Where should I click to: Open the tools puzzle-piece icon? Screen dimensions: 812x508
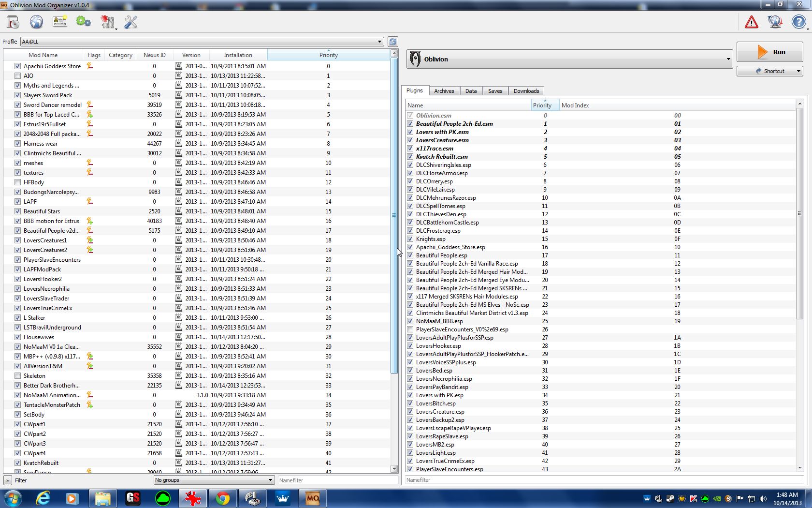(107, 22)
